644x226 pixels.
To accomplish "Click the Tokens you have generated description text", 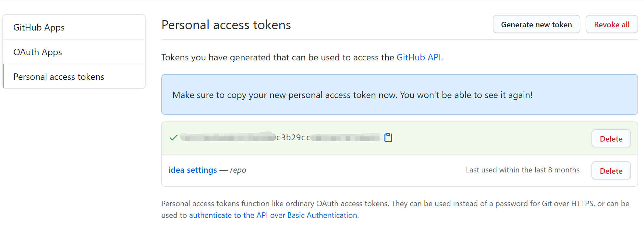I will (x=302, y=57).
